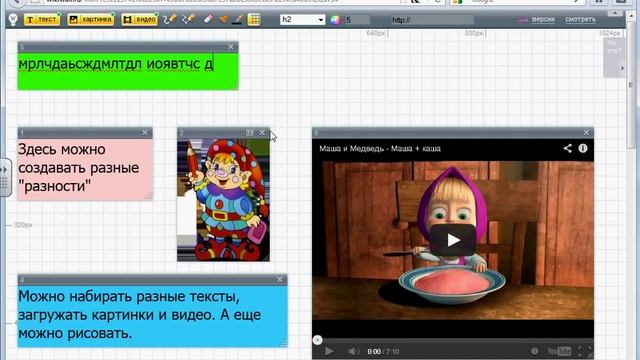The width and height of the screenshot is (640, 360).
Task: Close the pink text block
Action: point(145,133)
